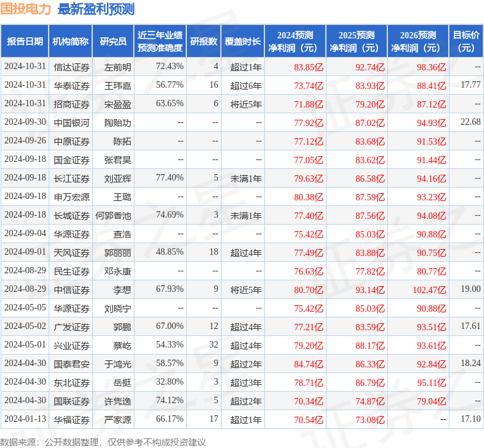The height and width of the screenshot is (448, 484).
Task: Click researcher name 左前明
Action: click(x=117, y=67)
